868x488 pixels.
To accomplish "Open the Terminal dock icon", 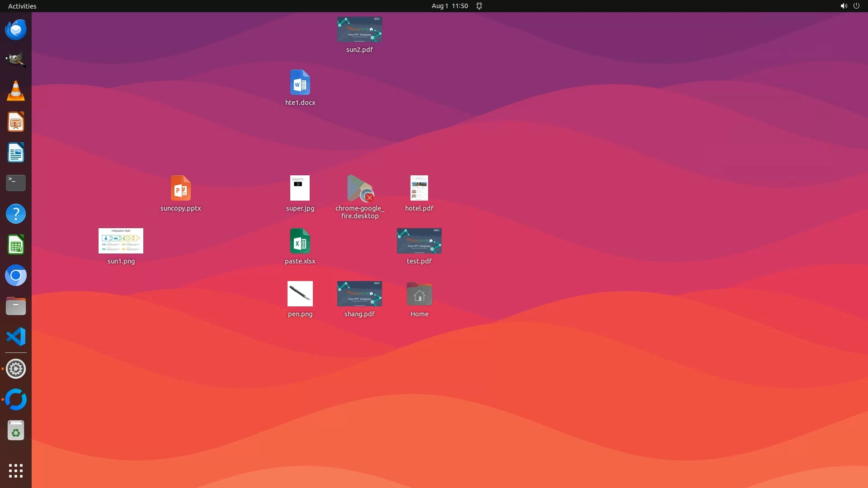I will tap(16, 183).
